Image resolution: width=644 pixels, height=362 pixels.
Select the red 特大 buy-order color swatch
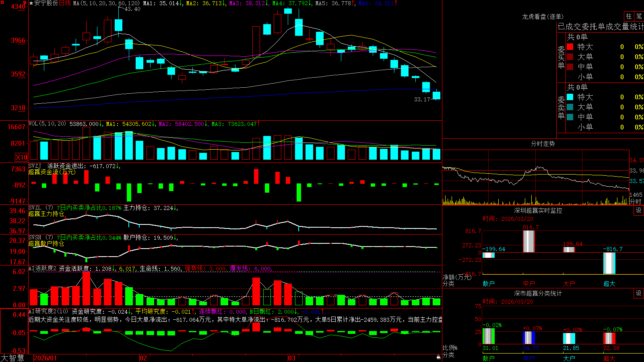coord(570,47)
